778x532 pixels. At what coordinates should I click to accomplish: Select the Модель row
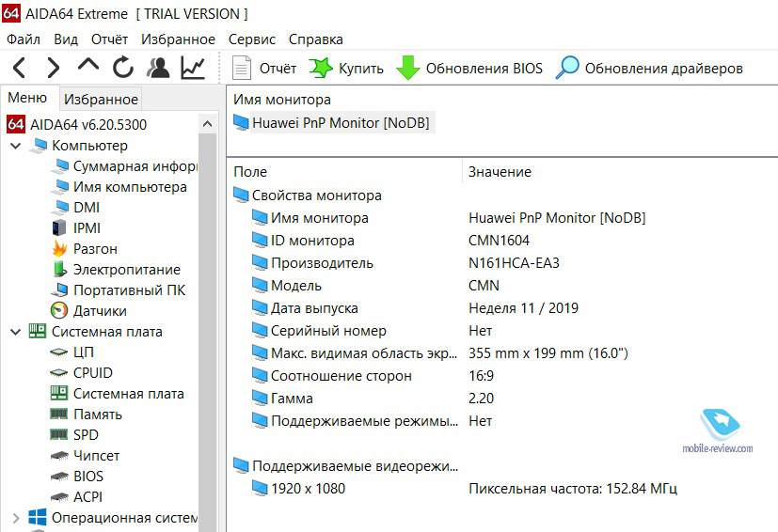[286, 286]
